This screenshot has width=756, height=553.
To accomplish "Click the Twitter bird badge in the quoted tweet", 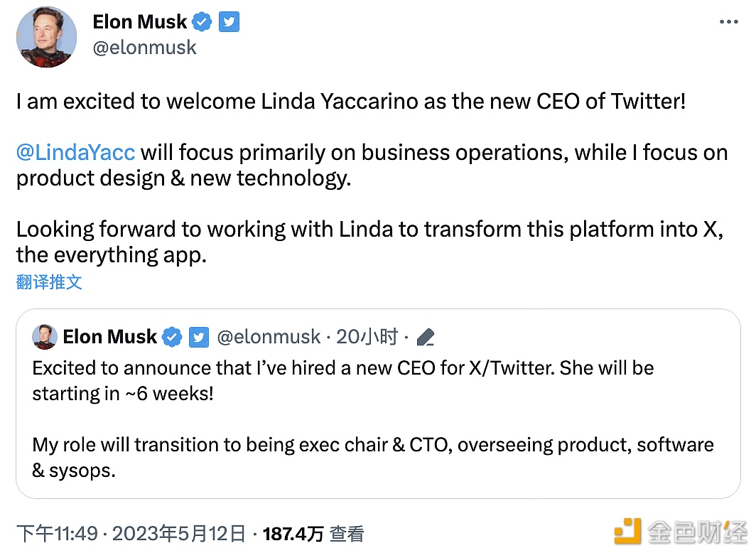I will [x=199, y=337].
